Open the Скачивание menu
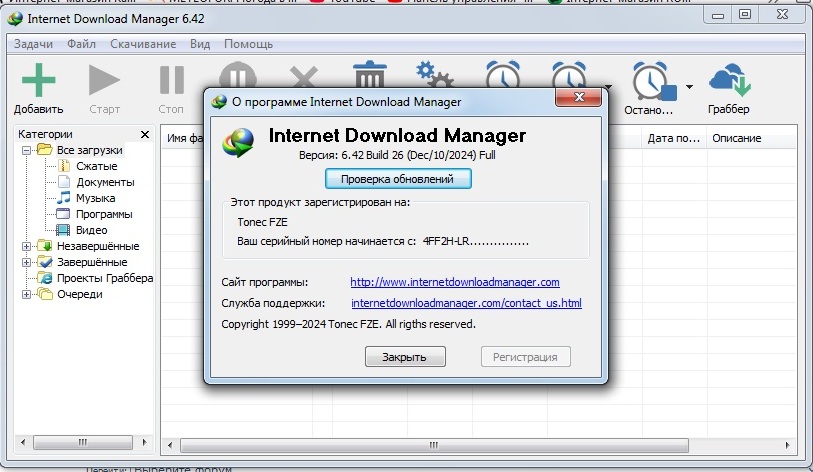Viewport: 813px width, 472px height. (143, 44)
